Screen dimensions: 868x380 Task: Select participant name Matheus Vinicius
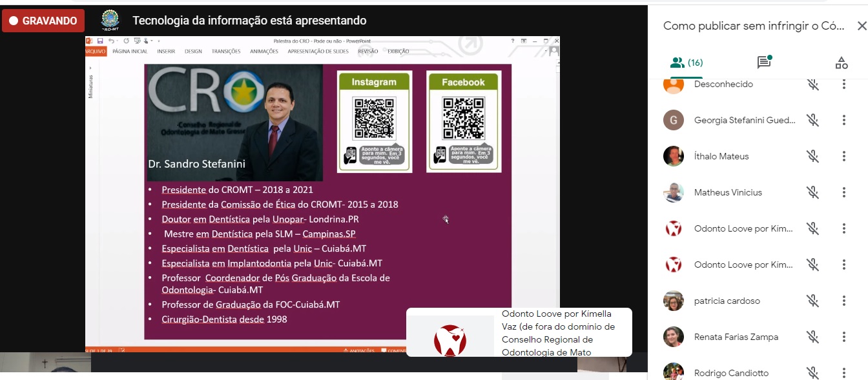coord(728,192)
